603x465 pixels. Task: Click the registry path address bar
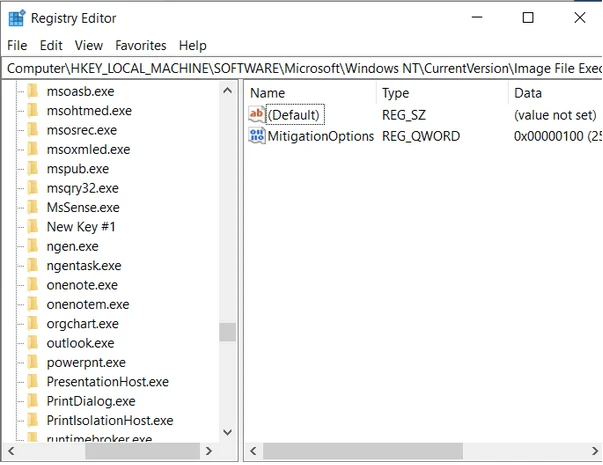click(x=302, y=68)
